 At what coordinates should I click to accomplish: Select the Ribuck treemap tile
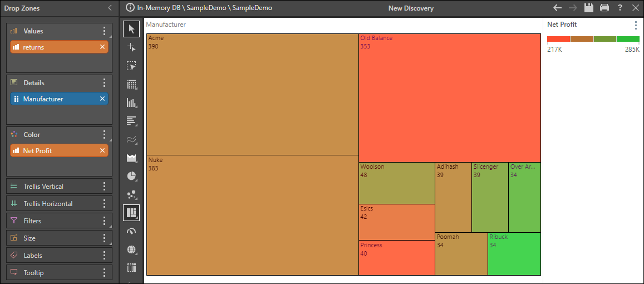tap(514, 254)
